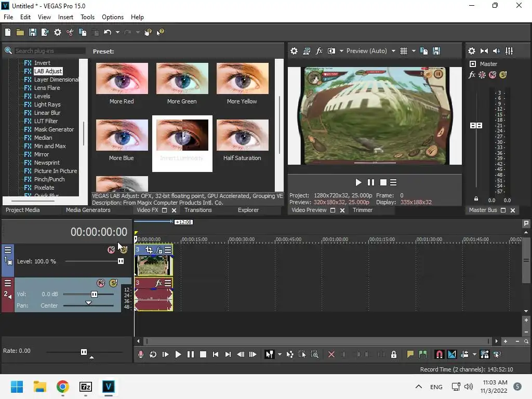Open the Insert menu

[x=65, y=17]
